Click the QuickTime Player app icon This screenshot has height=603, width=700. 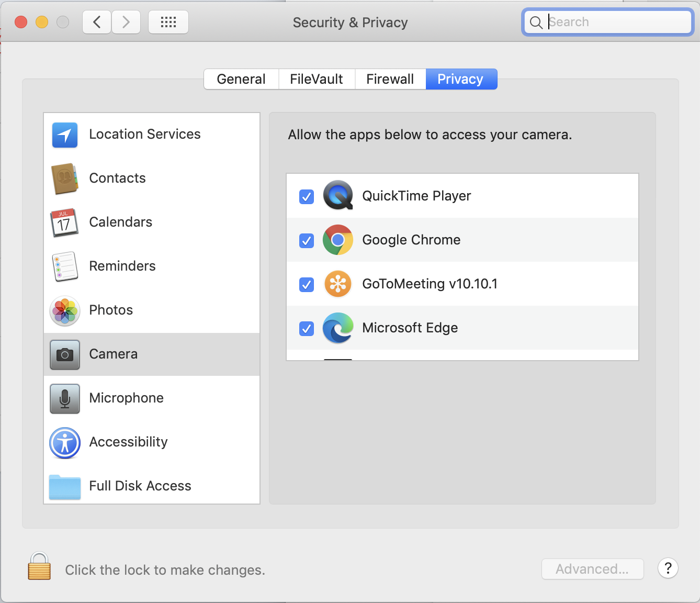point(338,195)
